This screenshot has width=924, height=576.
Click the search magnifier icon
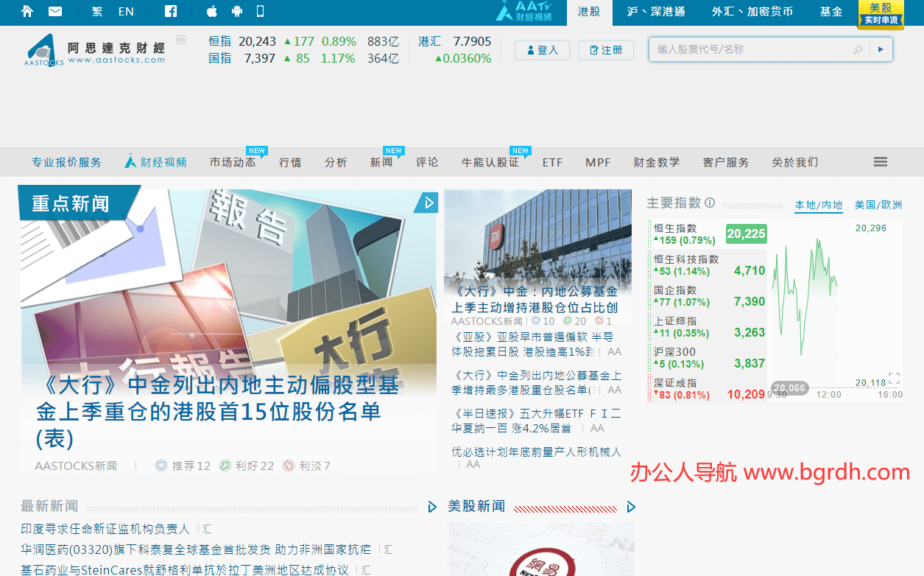[858, 50]
